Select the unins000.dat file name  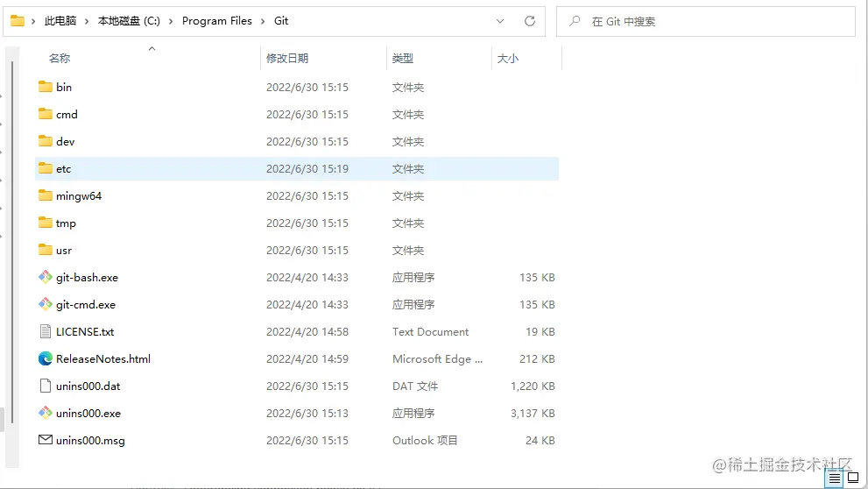[x=88, y=386]
